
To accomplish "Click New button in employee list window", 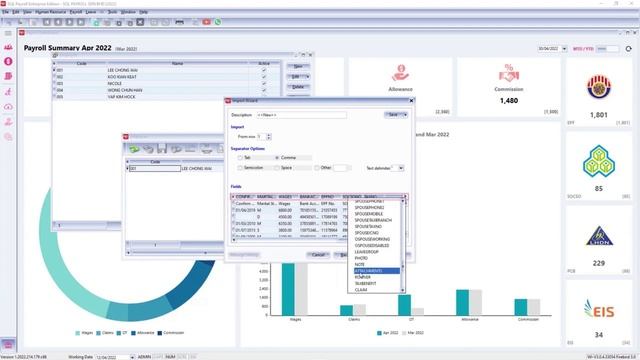I will pyautogui.click(x=298, y=66).
